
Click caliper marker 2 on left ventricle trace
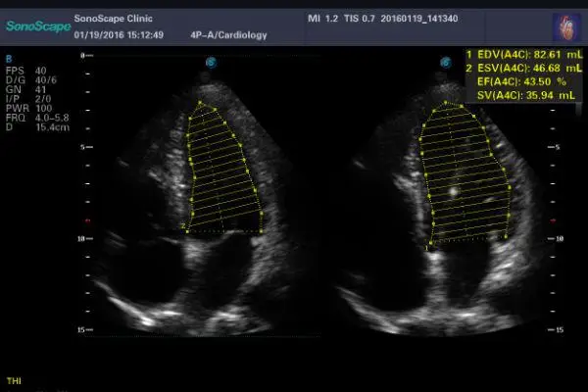184,228
